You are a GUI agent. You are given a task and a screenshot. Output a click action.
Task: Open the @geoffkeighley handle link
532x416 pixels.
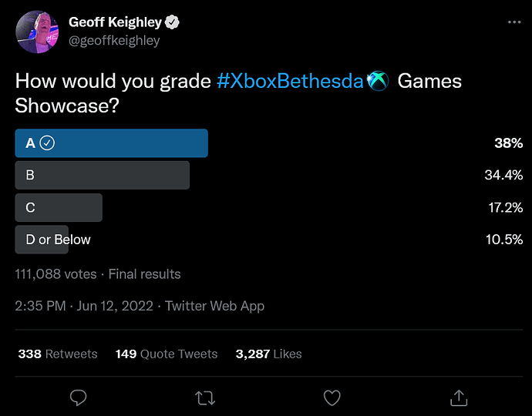point(114,41)
